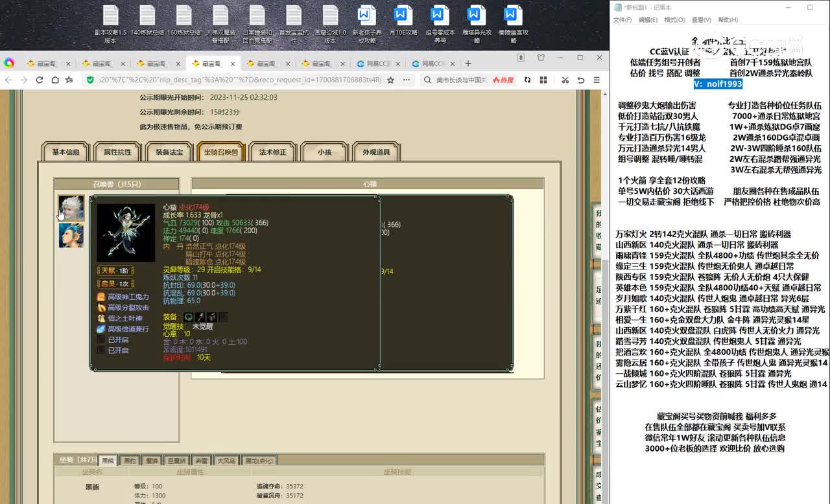Click the 天赋·1阶 badge
Image resolution: width=830 pixels, height=504 pixels.
pyautogui.click(x=115, y=271)
